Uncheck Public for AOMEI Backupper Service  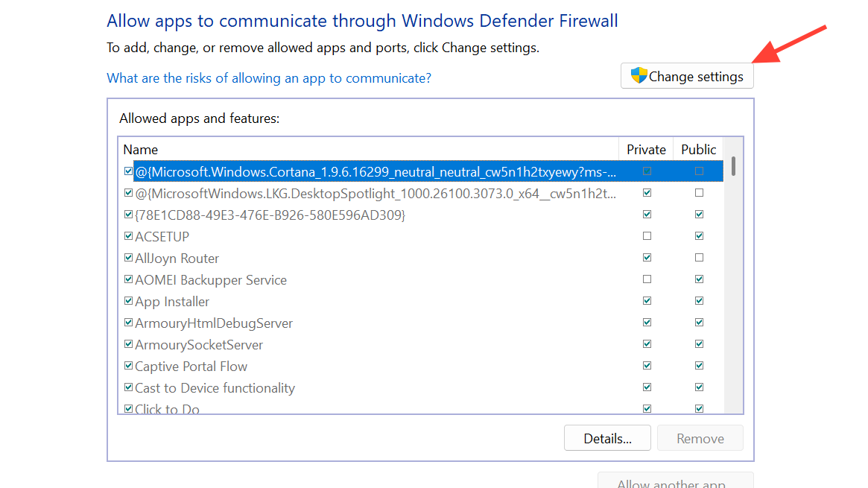coord(699,279)
